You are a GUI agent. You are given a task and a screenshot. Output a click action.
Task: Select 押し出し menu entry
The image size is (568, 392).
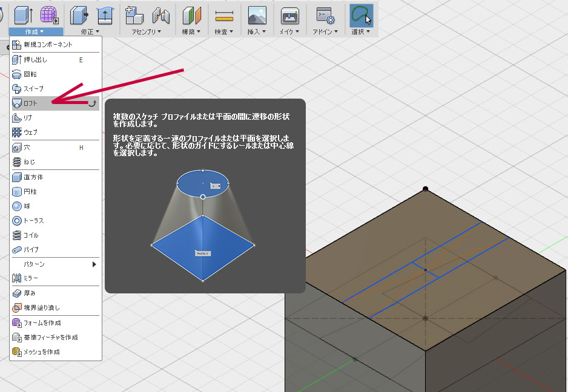pos(35,60)
